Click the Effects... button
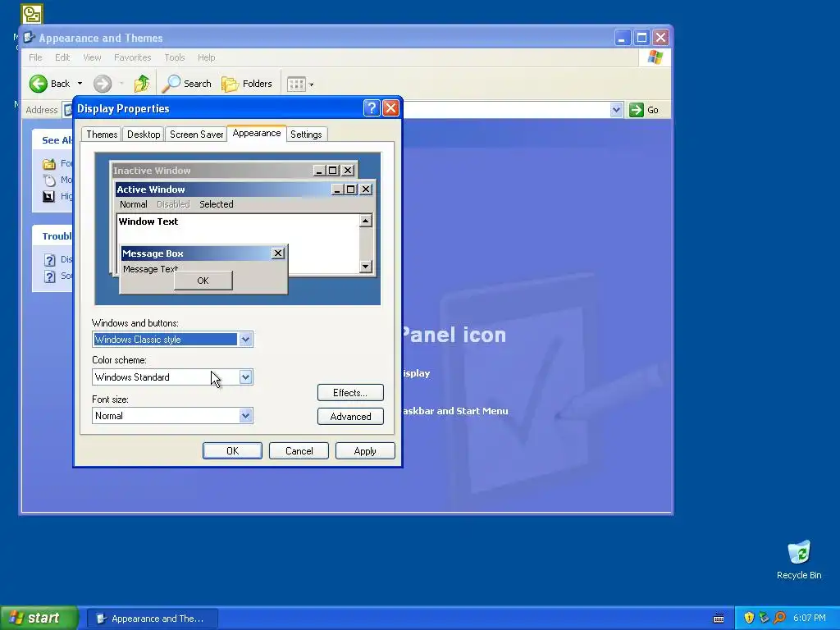 coord(350,393)
